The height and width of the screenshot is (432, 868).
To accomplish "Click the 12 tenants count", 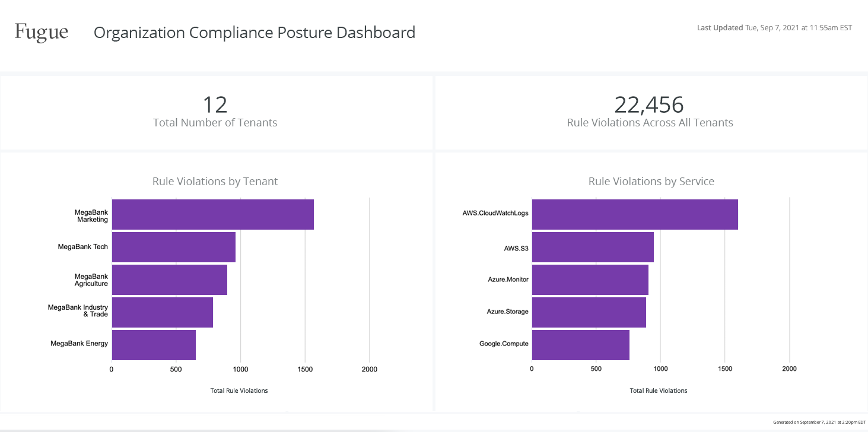I will coord(215,104).
